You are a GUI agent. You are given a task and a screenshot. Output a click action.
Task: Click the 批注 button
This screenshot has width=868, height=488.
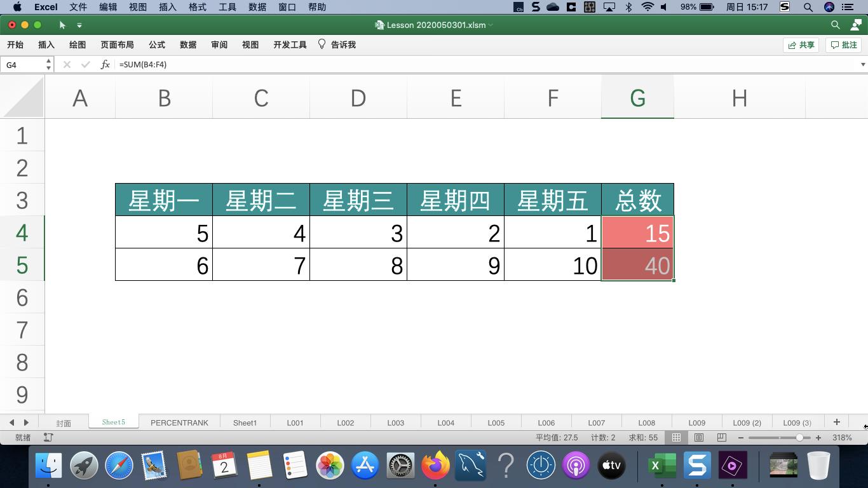coord(843,44)
